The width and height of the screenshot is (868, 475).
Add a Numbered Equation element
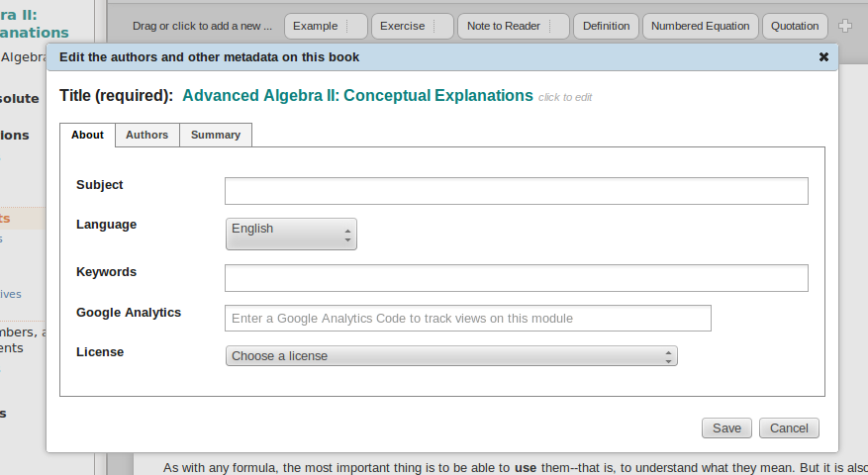pos(702,26)
